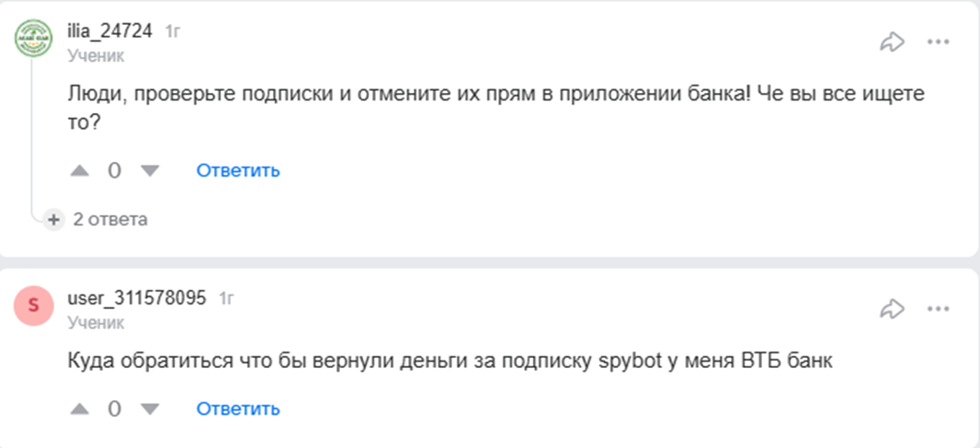
Task: Downvote user_311578095's comment
Action: [149, 408]
